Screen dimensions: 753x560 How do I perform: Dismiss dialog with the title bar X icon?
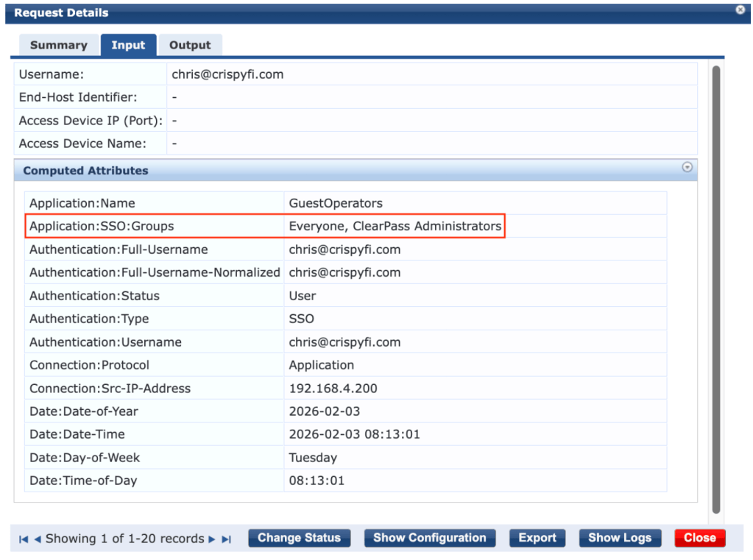[740, 10]
